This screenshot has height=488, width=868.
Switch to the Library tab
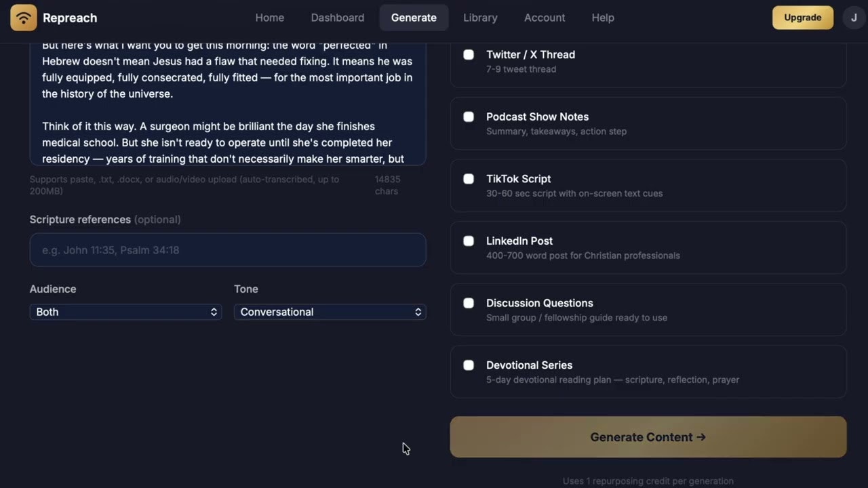(x=480, y=18)
